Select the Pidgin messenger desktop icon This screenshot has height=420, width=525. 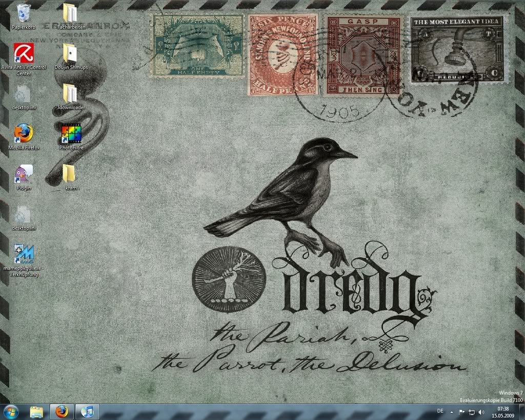click(24, 174)
